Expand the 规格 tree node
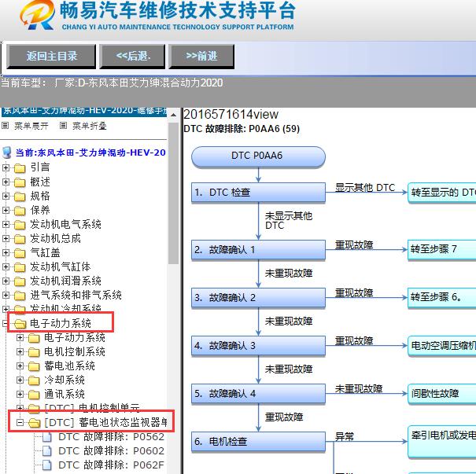476x474 pixels. click(x=6, y=196)
